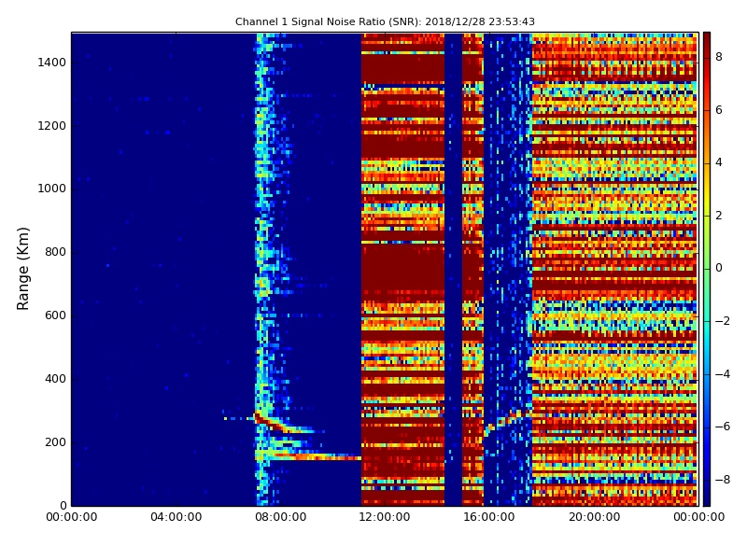Screen dimensions: 747x560
Task: Click the 04:00:00 time tick label
Action: (176, 517)
